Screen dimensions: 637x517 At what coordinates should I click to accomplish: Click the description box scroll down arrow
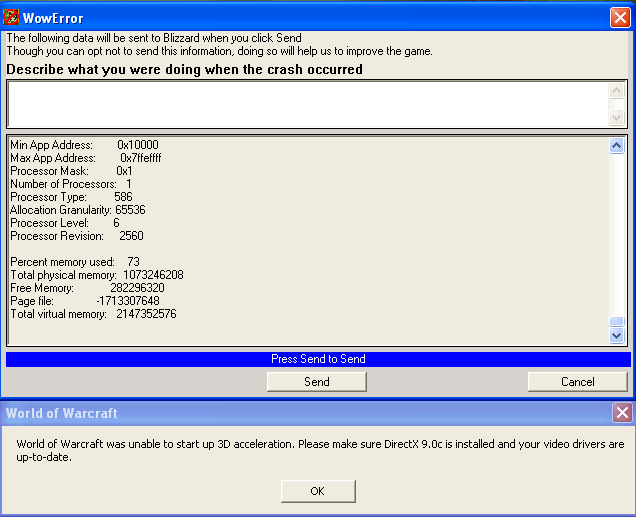[616, 117]
